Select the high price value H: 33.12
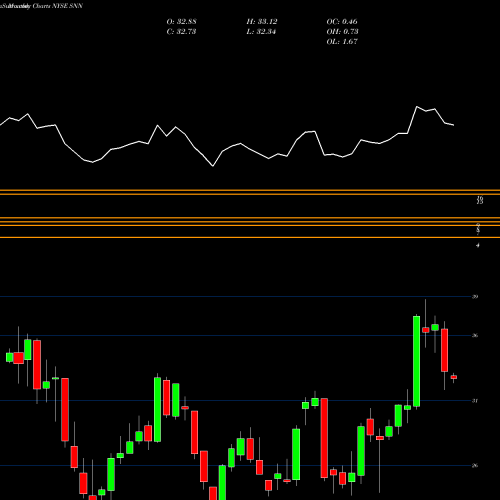Screen dimensions: 500x500 (262, 22)
